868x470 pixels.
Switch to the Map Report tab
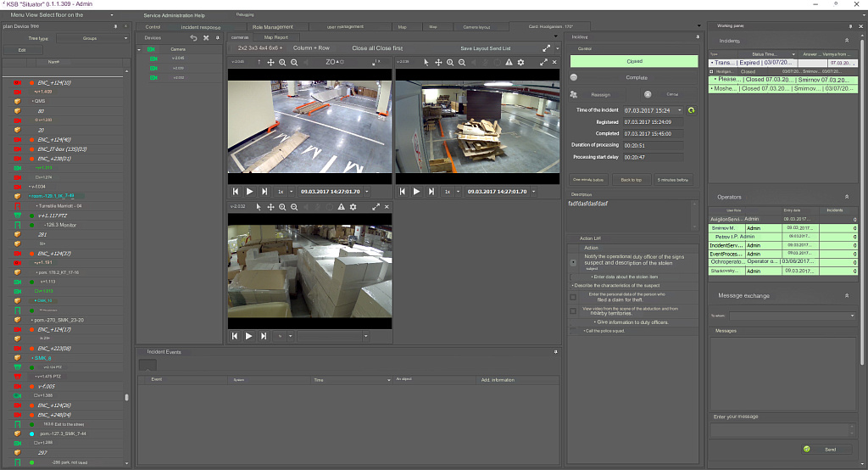pos(275,37)
